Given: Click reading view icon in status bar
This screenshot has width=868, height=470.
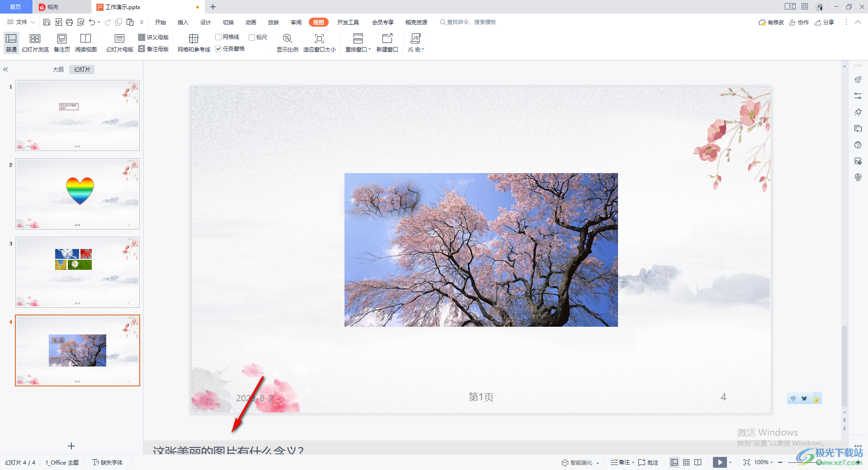Looking at the screenshot, I should (x=698, y=462).
